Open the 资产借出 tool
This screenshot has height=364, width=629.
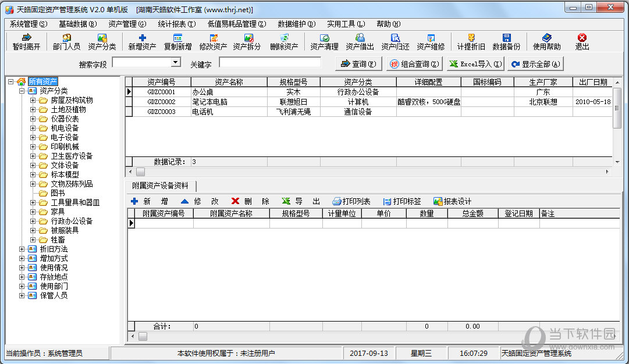coord(360,42)
